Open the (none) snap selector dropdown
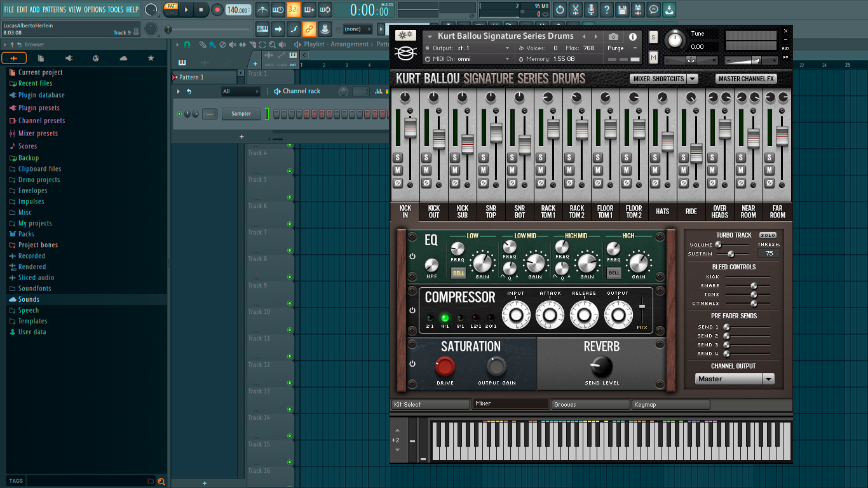Image resolution: width=868 pixels, height=488 pixels. (358, 29)
